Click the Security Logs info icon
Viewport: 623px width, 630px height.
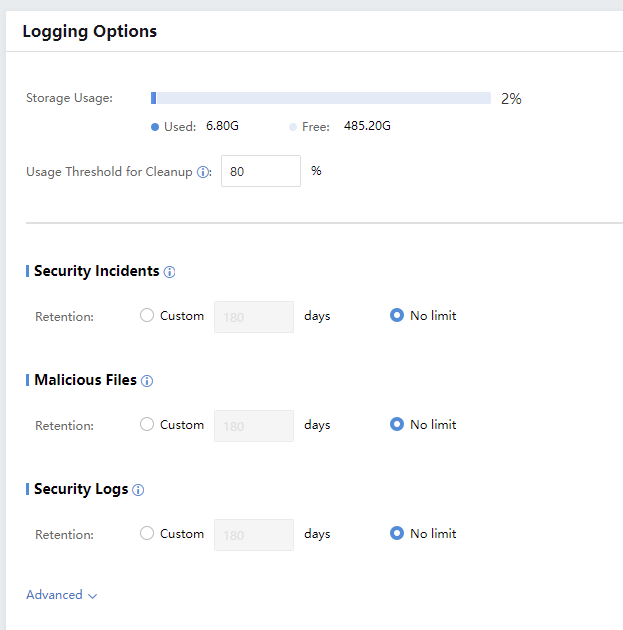(x=138, y=490)
